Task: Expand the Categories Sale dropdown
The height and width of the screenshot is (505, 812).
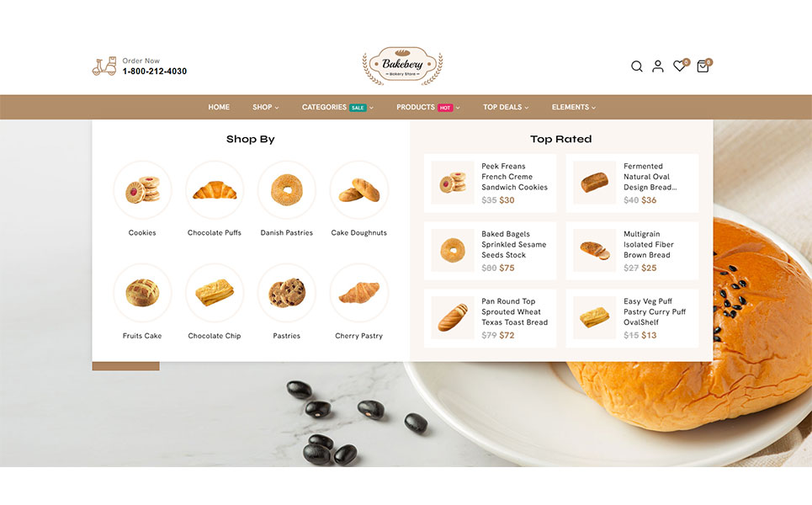Action: 337,107
